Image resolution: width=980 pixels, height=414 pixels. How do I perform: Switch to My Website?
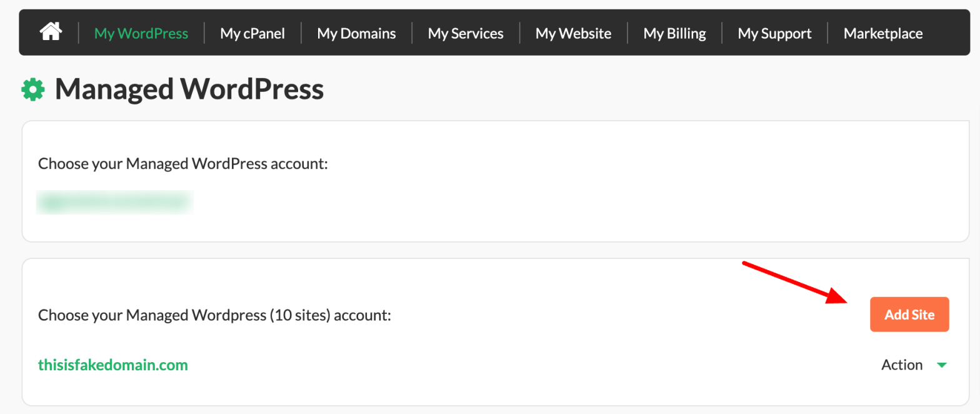[572, 33]
